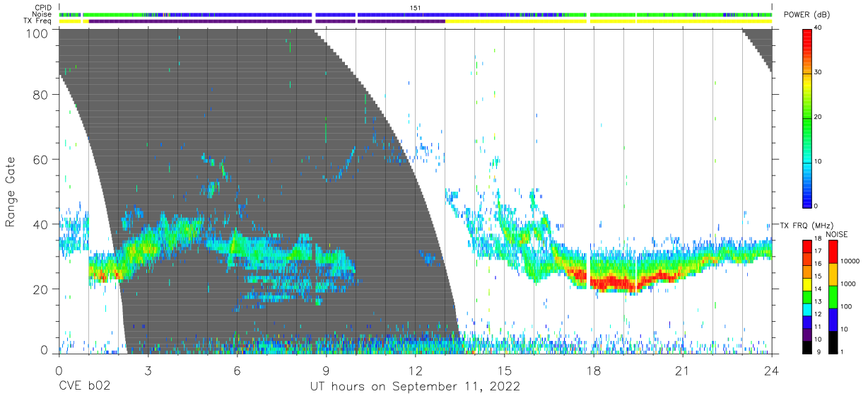This screenshot has height=401, width=868.
Task: Select the NOISE color scale bar
Action: pos(833,296)
